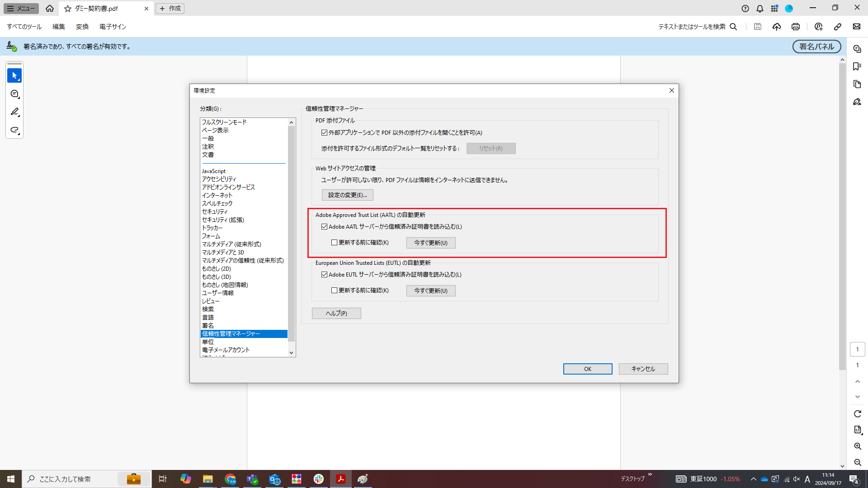Open the 変換 menu
This screenshot has width=868, height=488.
coord(82,27)
